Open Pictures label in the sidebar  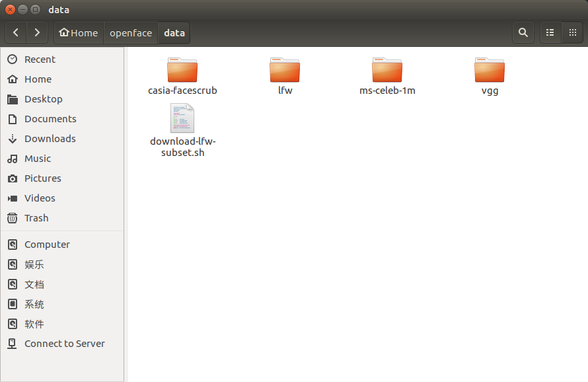(43, 178)
